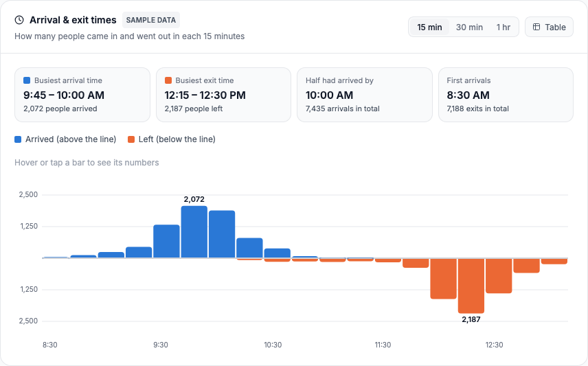Screen dimensions: 588x366
Task: Click the 12:15 – 12:30 PM value
Action: tap(205, 95)
